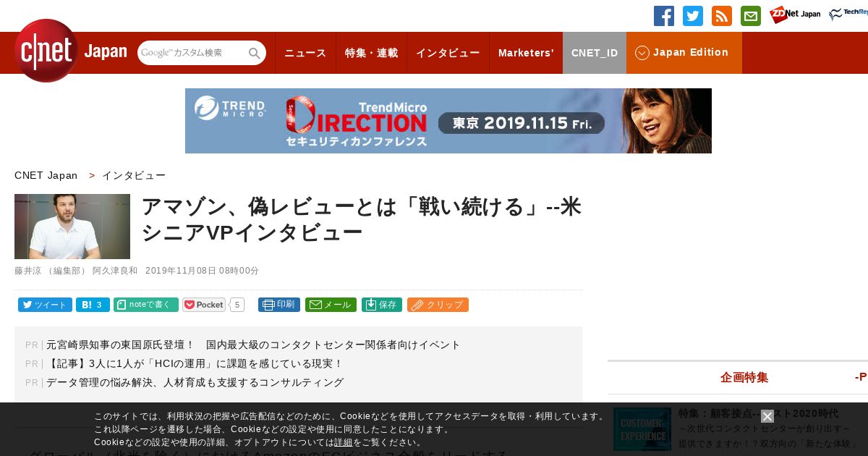This screenshot has width=868, height=456.
Task: Bookmark the article on Hatena B!
Action: [x=93, y=305]
